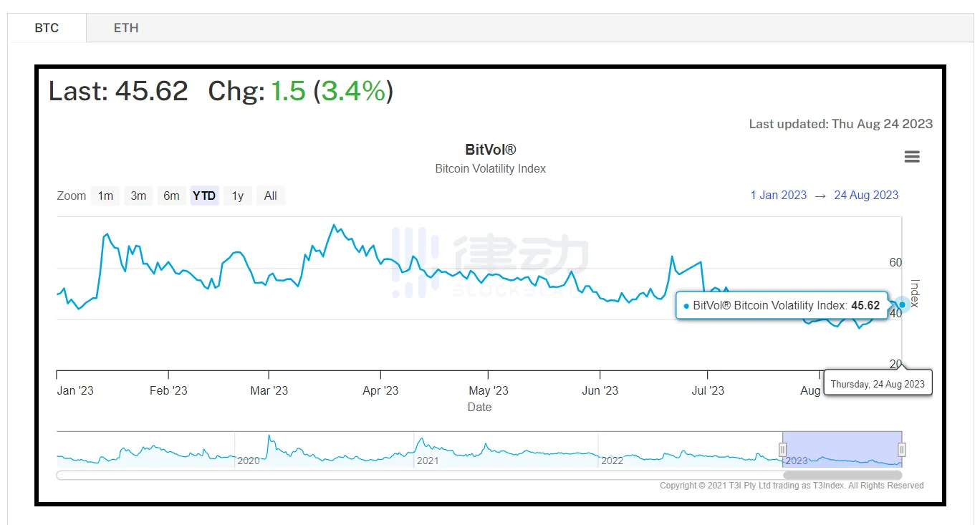
Task: Open the chart hamburger context menu
Action: pos(912,157)
